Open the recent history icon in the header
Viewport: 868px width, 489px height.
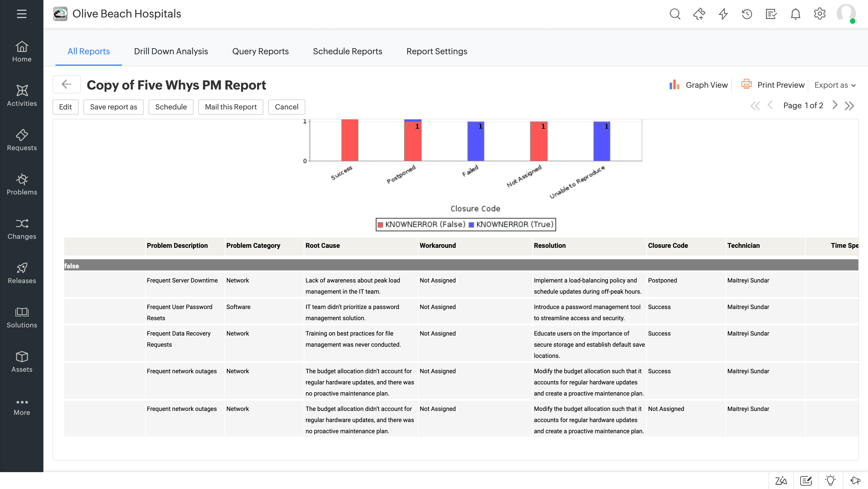point(747,14)
